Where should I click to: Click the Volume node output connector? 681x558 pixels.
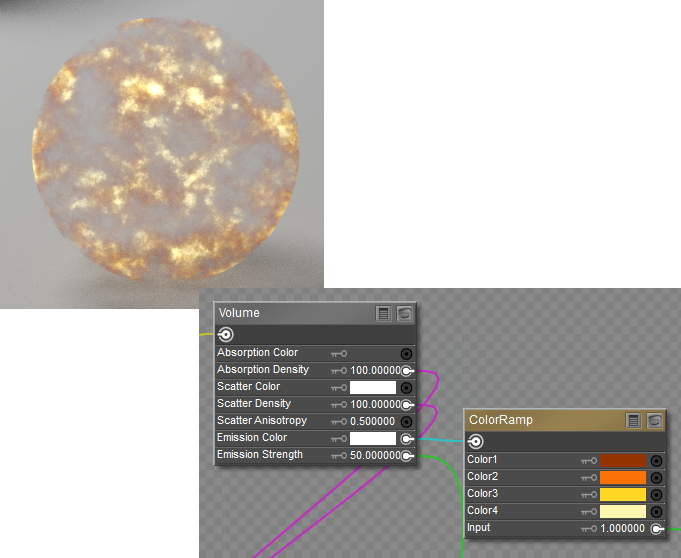point(226,334)
